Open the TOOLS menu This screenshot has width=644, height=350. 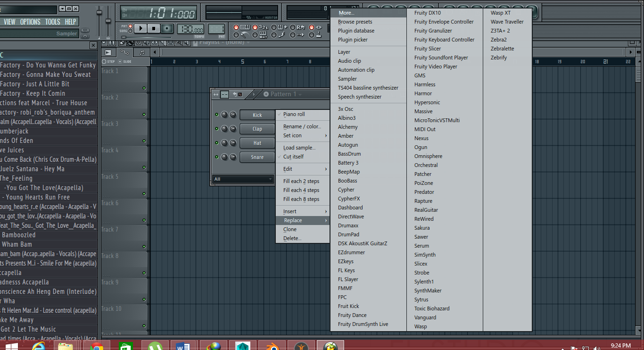click(x=53, y=22)
